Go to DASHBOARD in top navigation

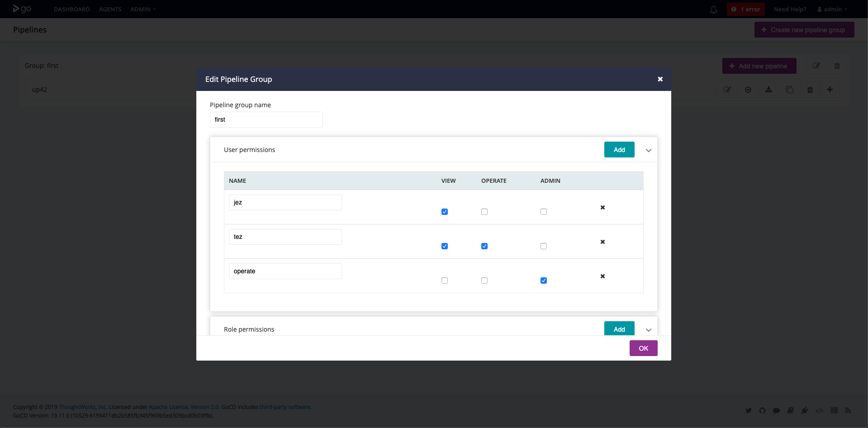(71, 10)
